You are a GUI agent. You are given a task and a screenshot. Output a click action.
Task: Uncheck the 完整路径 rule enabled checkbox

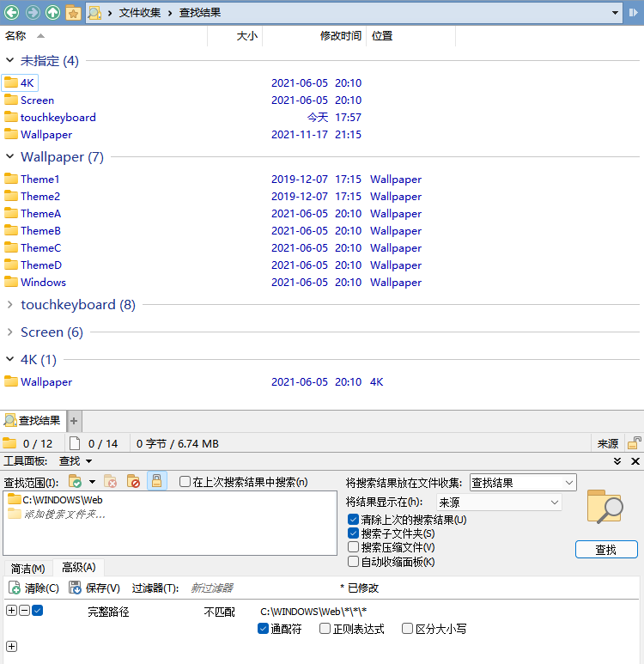point(37,611)
